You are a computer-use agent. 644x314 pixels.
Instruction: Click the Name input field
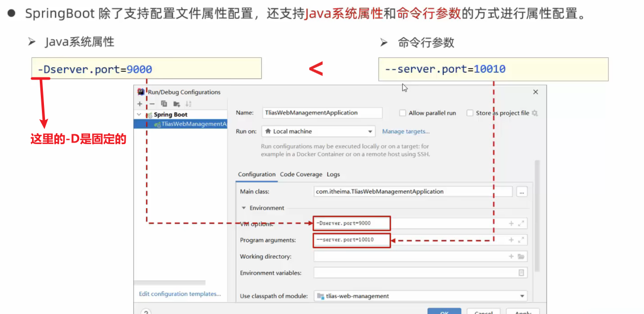322,113
